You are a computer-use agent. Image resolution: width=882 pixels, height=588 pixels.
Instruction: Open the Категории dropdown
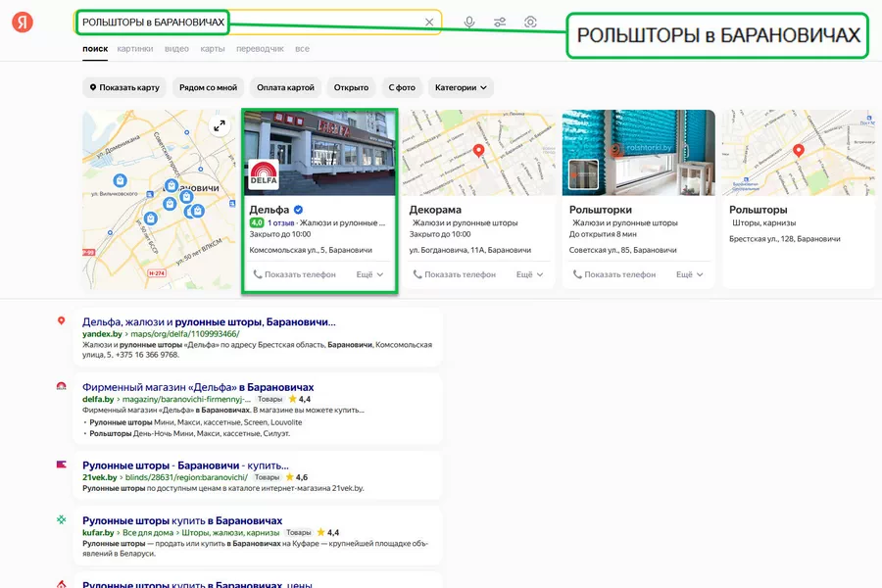click(x=461, y=87)
